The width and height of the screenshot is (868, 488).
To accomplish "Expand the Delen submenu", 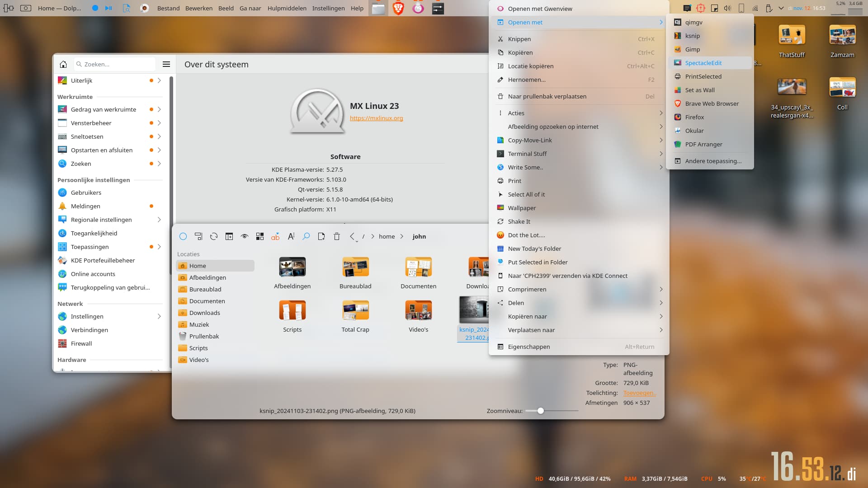I will point(579,303).
